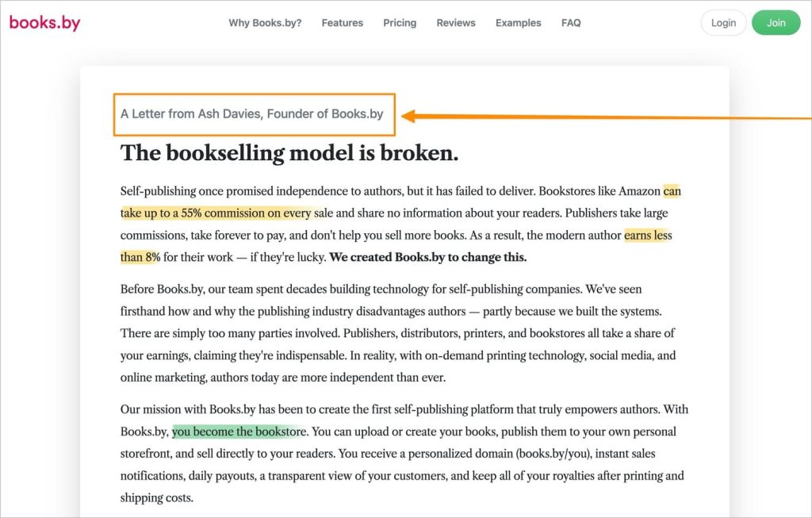The image size is (812, 518).
Task: Click green highlighted 'you become the bookstore'
Action: [x=239, y=432]
